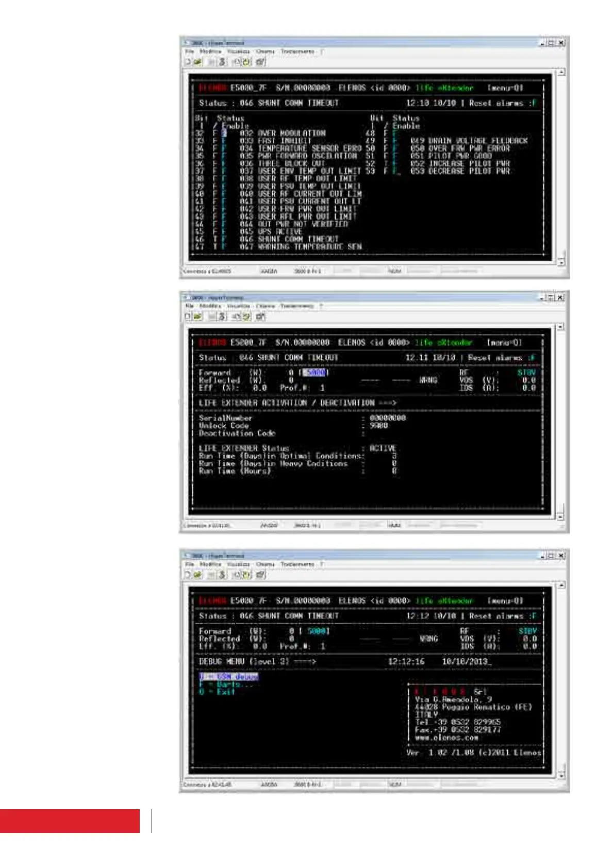Viewport: 614px width, 868px height.
Task: Open Visualizza menu in Life Extender window
Action: (x=239, y=306)
